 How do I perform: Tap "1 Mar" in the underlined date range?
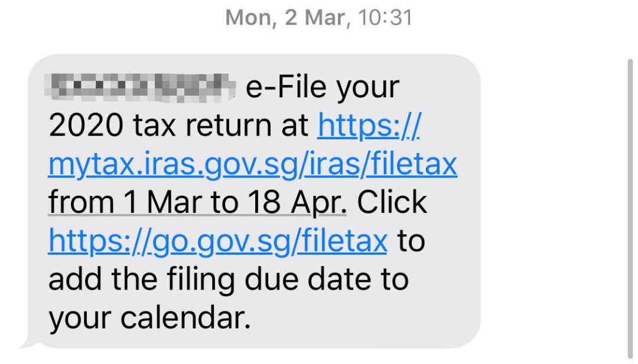click(x=152, y=203)
